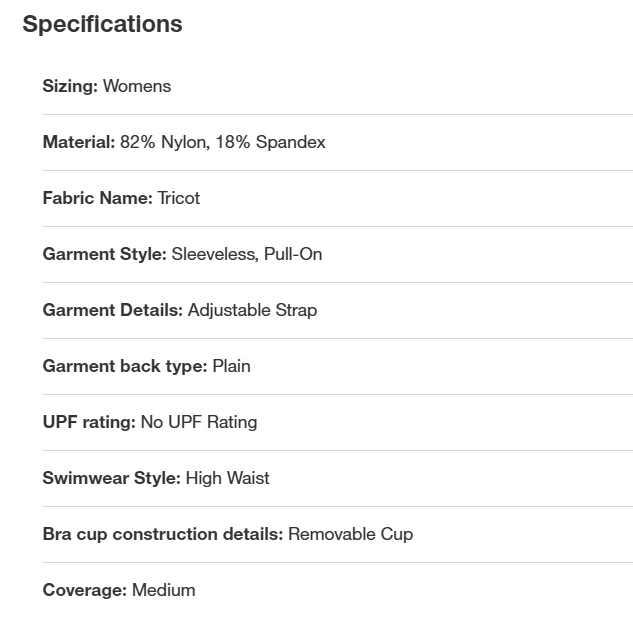Click the Fabric Name label
This screenshot has width=633, height=617.
coord(97,198)
